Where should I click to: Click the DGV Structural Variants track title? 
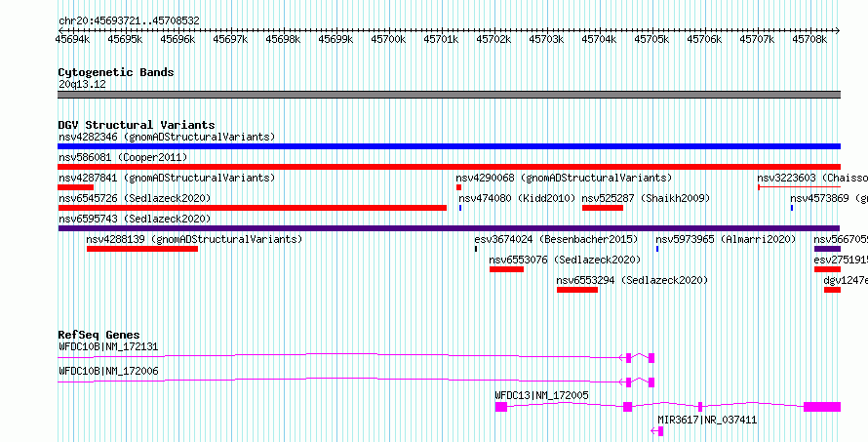(137, 125)
